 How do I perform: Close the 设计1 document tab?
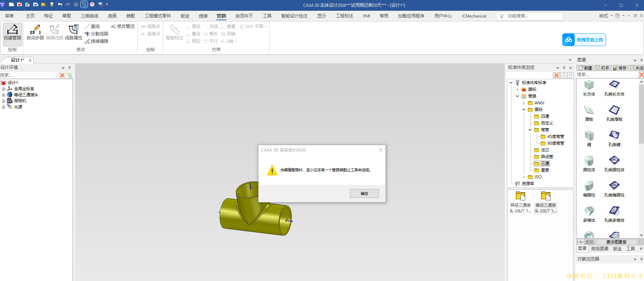(x=30, y=60)
